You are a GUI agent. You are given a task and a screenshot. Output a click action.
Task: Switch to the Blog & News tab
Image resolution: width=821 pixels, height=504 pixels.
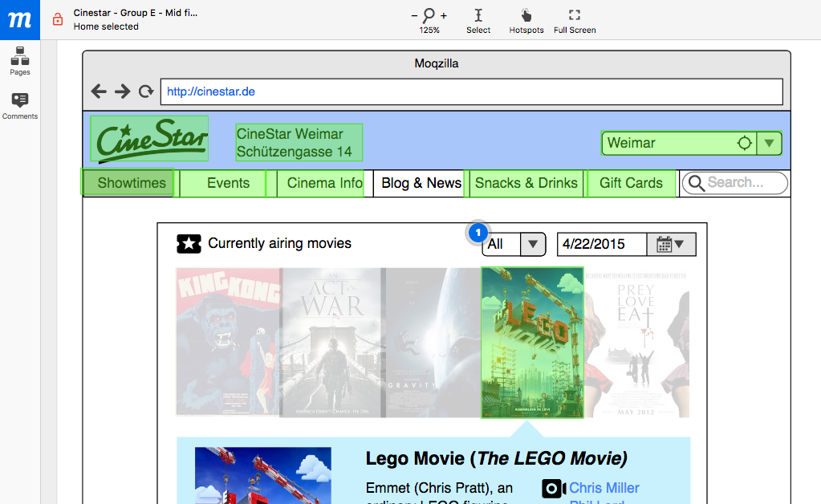421,183
